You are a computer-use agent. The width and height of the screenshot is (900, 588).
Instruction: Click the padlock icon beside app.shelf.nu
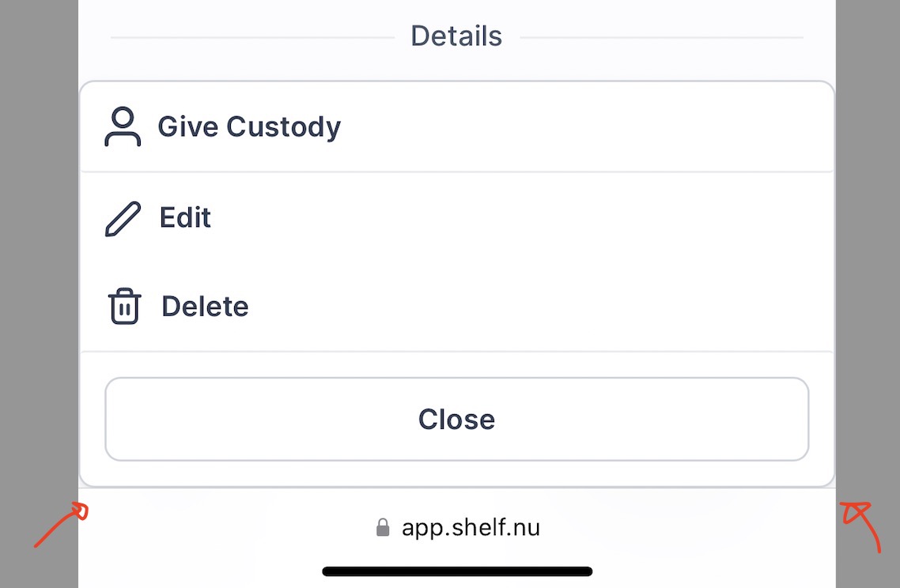(x=383, y=526)
